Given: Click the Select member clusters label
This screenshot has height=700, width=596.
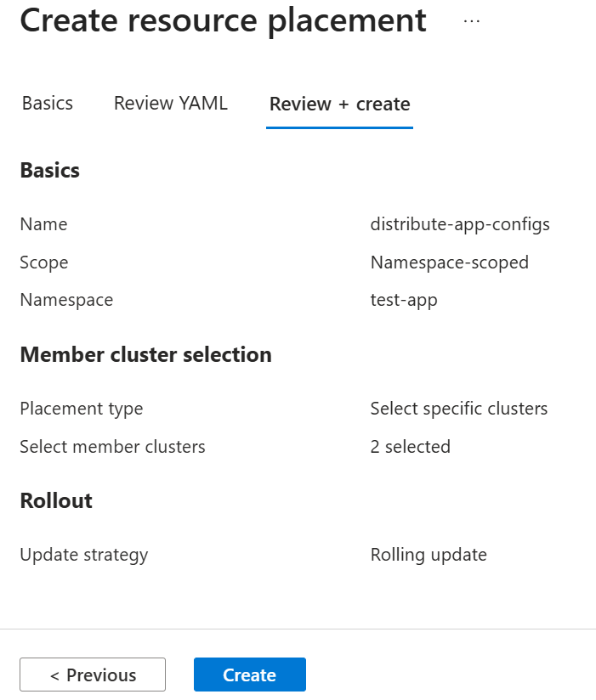Looking at the screenshot, I should tap(112, 447).
